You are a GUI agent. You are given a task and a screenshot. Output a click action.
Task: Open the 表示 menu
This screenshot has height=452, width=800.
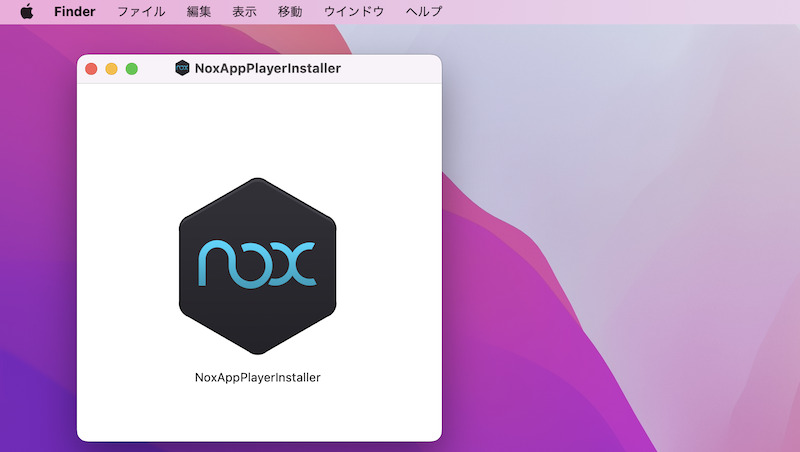click(x=244, y=12)
